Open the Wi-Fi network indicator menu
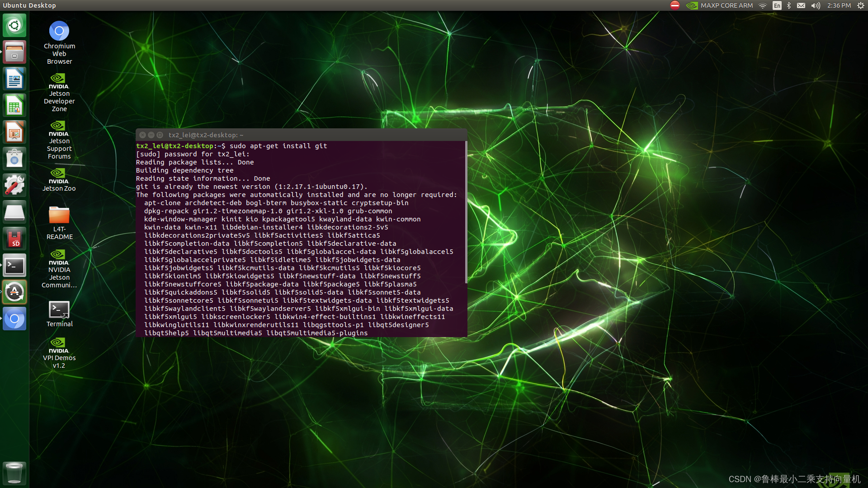Image resolution: width=868 pixels, height=488 pixels. pyautogui.click(x=763, y=5)
